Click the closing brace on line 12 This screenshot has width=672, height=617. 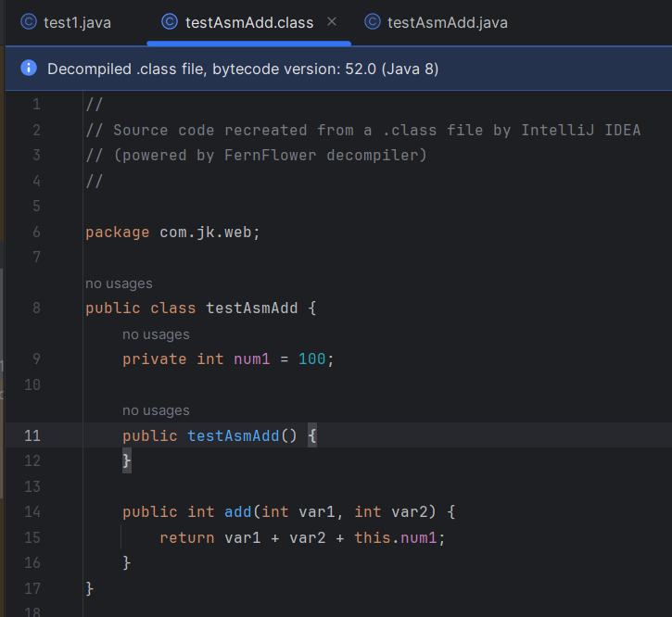[x=127, y=461]
